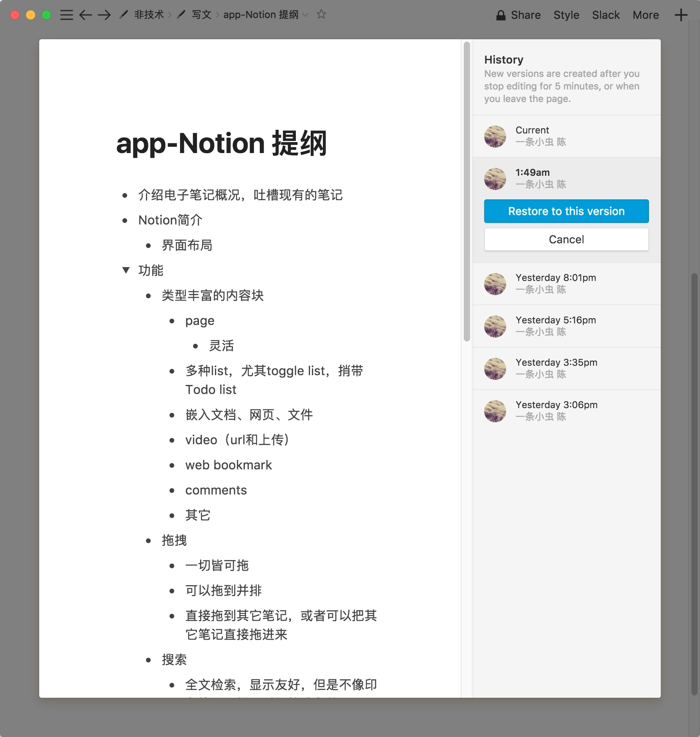The height and width of the screenshot is (737, 700).
Task: Click avatar of Yesterday 8:01pm version
Action: tap(495, 284)
